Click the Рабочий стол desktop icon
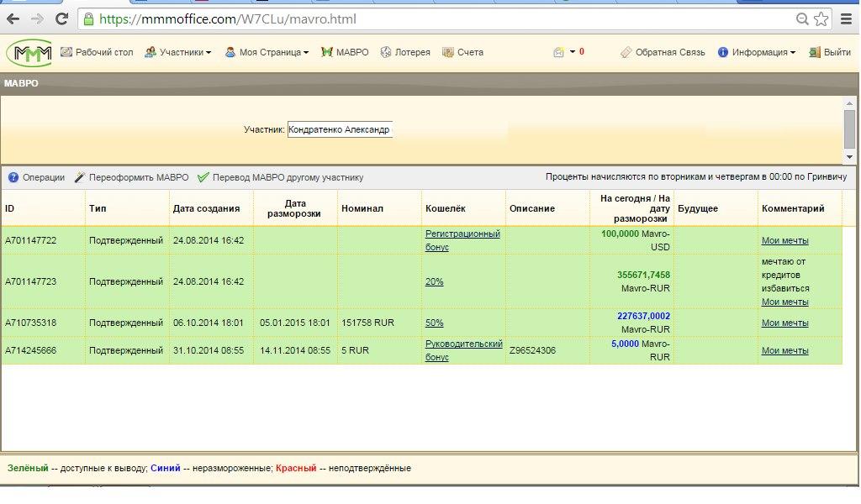 (x=66, y=52)
